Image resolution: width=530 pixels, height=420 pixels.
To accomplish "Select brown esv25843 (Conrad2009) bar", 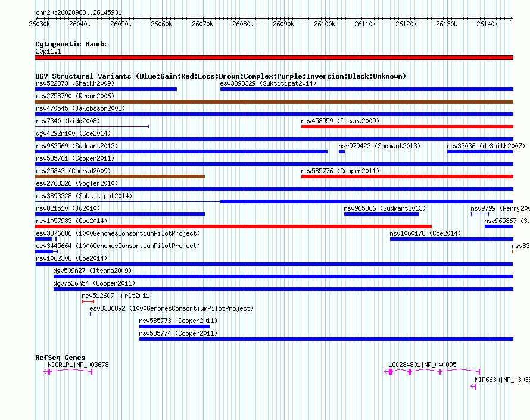I will (x=120, y=177).
